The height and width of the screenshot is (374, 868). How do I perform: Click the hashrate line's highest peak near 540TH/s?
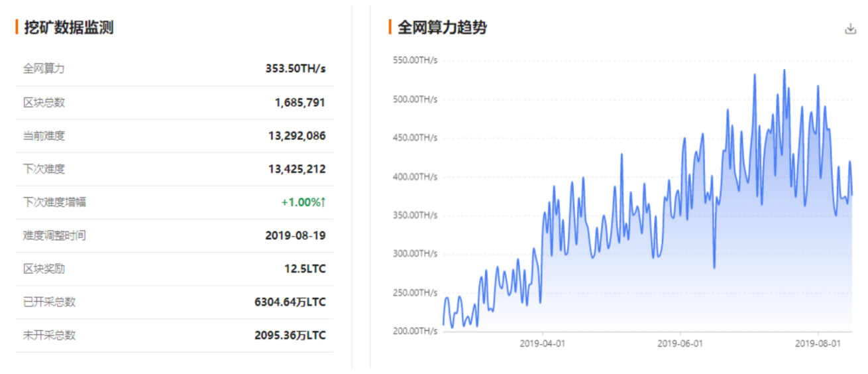pyautogui.click(x=785, y=70)
